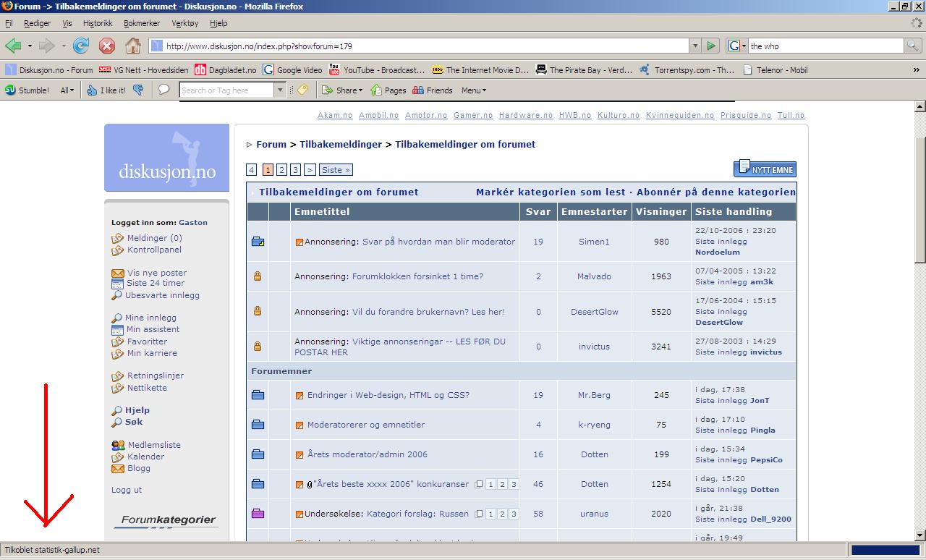
Task: Open the 'Diskusjon.no - Forum' bookmark
Action: tap(49, 70)
